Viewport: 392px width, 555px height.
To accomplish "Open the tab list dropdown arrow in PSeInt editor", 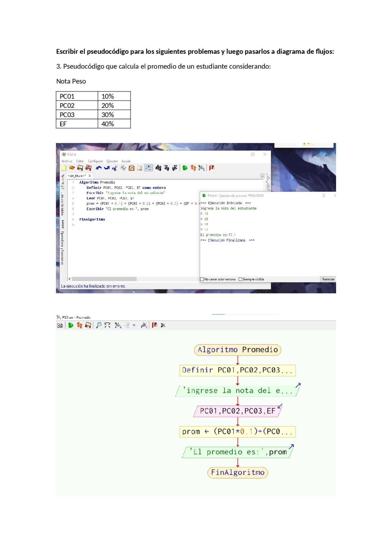I will coord(262,176).
